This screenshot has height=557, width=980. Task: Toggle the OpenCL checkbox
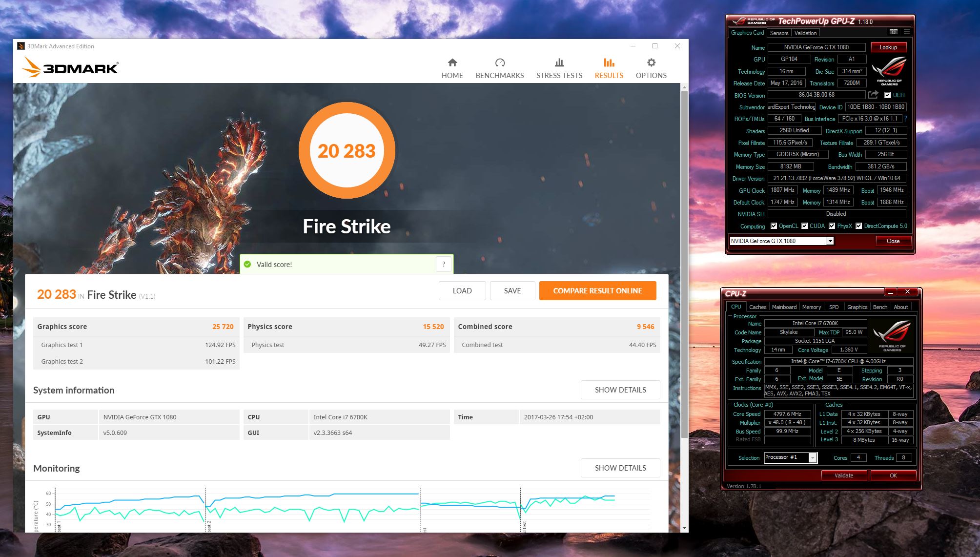point(774,226)
